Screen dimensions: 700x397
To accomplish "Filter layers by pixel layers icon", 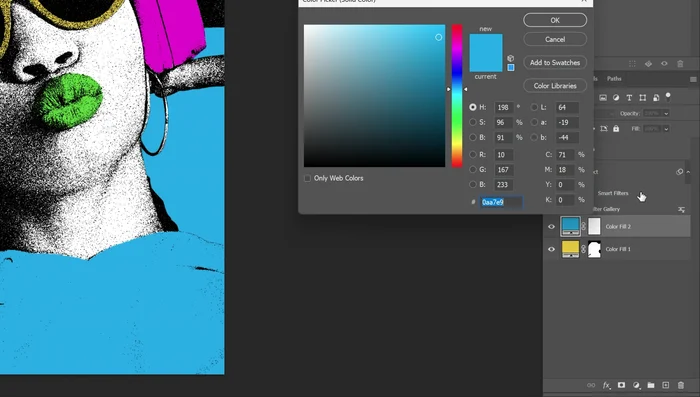I will [603, 97].
